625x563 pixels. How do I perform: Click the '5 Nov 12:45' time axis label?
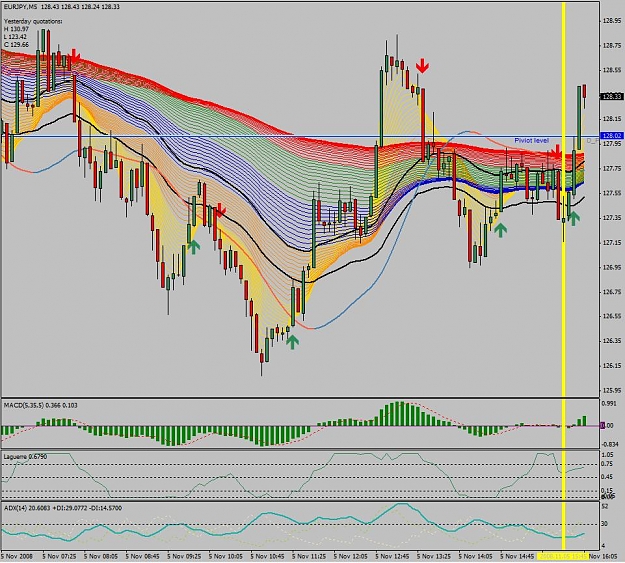coord(392,556)
